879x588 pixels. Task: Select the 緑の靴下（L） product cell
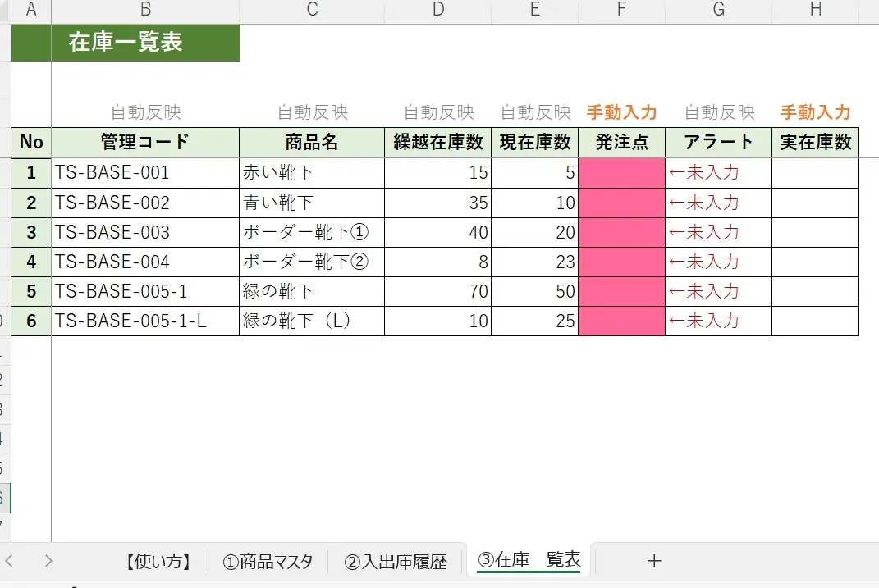[312, 321]
